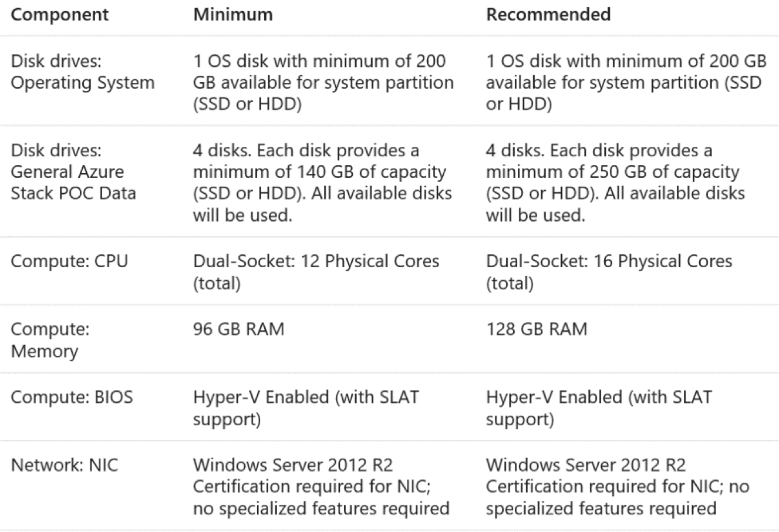The width and height of the screenshot is (779, 532).
Task: Click Hyper-V Enabled in the Minimum column
Action: pyautogui.click(x=306, y=408)
